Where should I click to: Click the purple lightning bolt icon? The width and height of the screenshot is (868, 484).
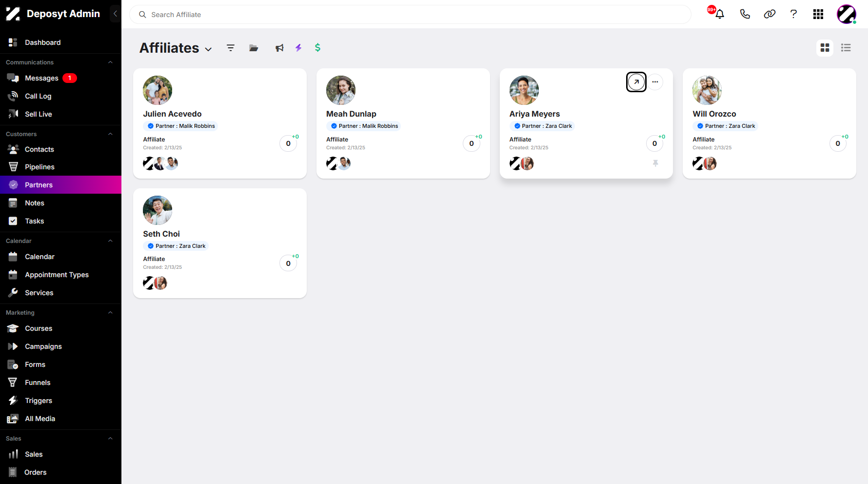pos(298,48)
